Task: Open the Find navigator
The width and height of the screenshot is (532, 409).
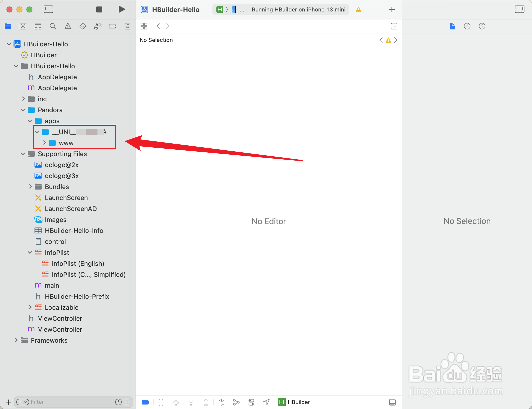Action: 53,26
